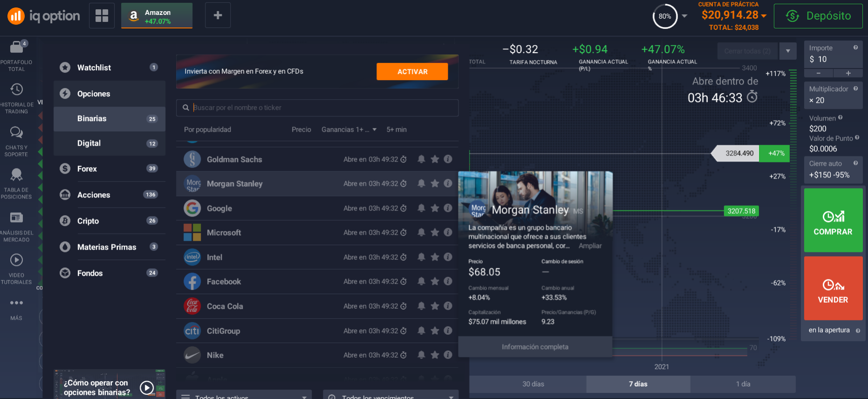Toggle the alert bell for Google
This screenshot has width=868, height=399.
421,208
